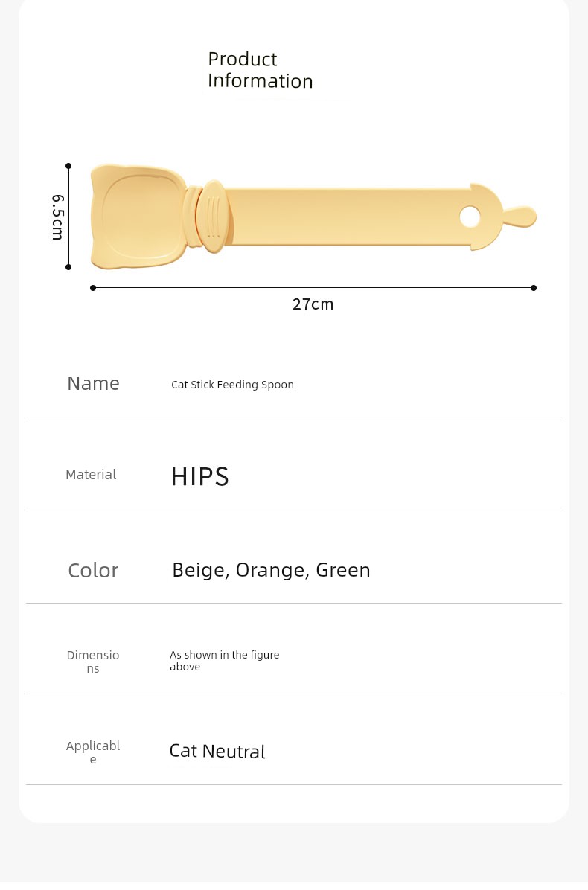Click the 6.5cm height label
This screenshot has width=588, height=890.
point(58,217)
